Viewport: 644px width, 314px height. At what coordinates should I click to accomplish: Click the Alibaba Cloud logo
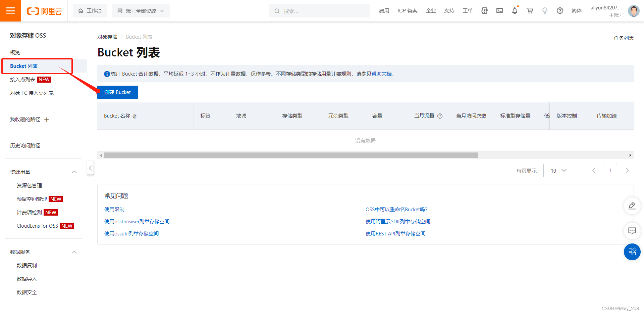point(45,11)
